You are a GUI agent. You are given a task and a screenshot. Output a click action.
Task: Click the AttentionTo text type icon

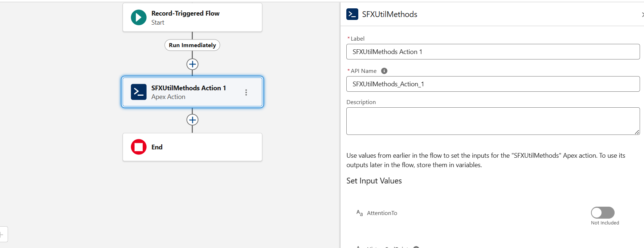(359, 213)
